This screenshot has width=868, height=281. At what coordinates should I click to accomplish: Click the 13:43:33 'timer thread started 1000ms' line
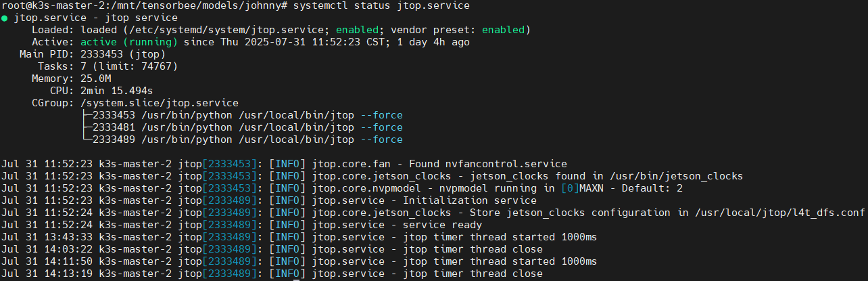tap(299, 237)
